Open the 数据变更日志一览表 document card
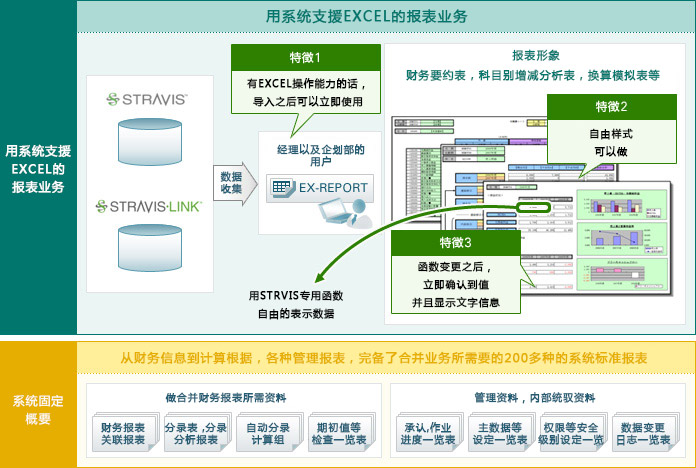The image size is (696, 468). (644, 433)
